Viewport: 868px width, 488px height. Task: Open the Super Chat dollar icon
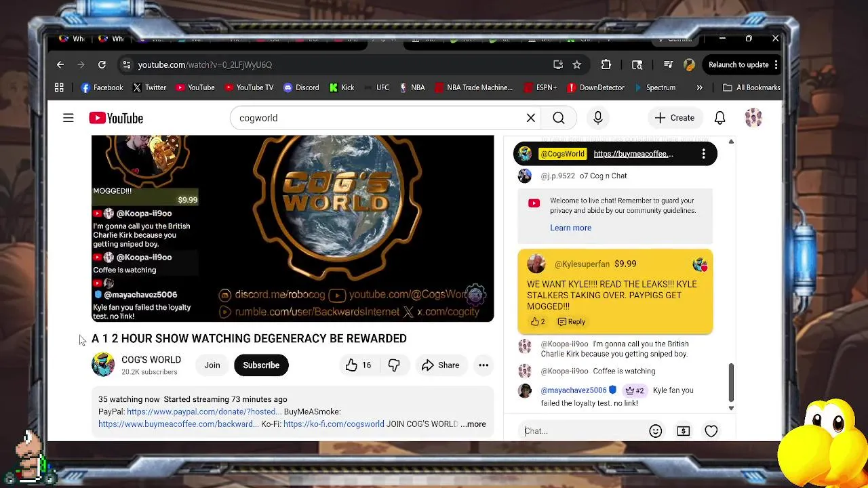pos(684,430)
